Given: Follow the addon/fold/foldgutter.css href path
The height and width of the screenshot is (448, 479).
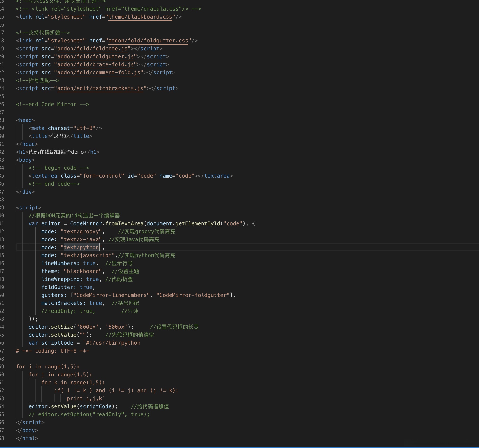Looking at the screenshot, I should [148, 41].
